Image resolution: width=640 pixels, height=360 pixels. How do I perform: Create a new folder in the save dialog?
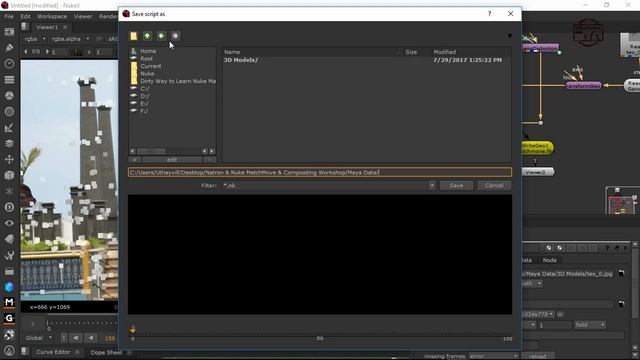(133, 36)
